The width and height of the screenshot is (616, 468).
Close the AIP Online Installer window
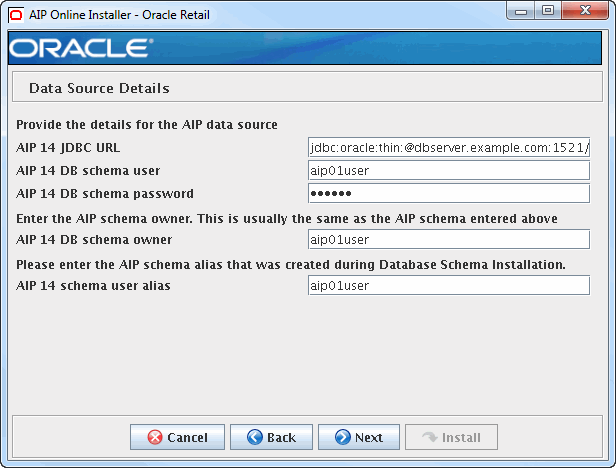[x=585, y=11]
